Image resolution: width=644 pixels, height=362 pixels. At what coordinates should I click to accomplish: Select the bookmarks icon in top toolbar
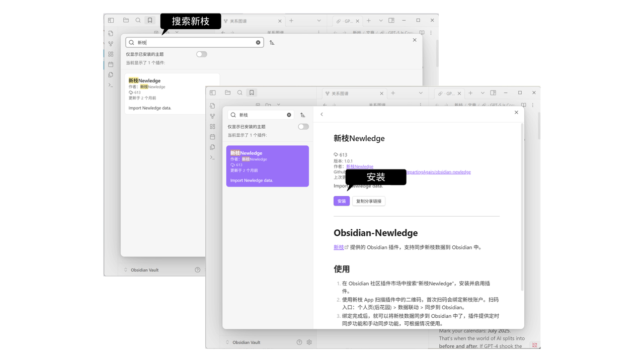(251, 92)
